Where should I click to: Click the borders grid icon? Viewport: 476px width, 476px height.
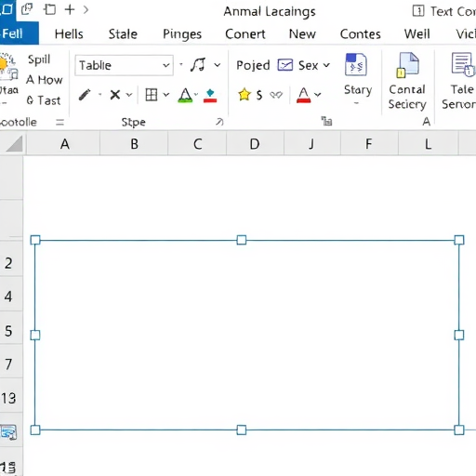[152, 95]
